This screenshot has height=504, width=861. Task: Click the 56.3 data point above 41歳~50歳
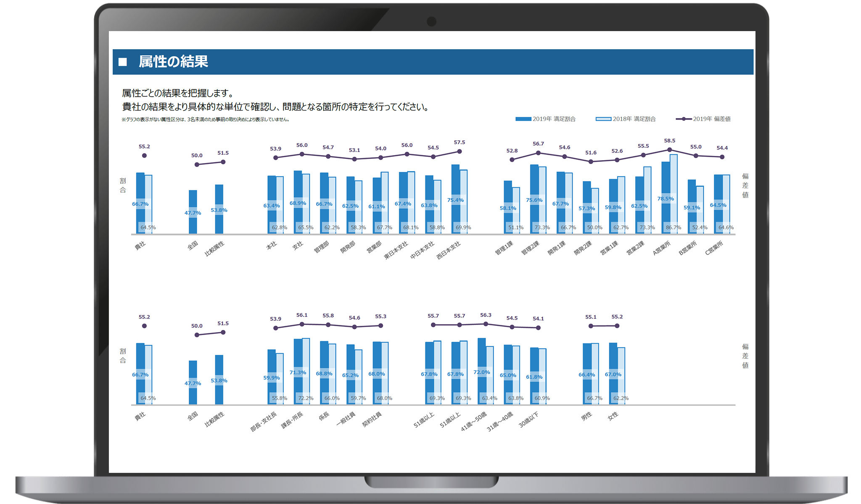pos(486,324)
